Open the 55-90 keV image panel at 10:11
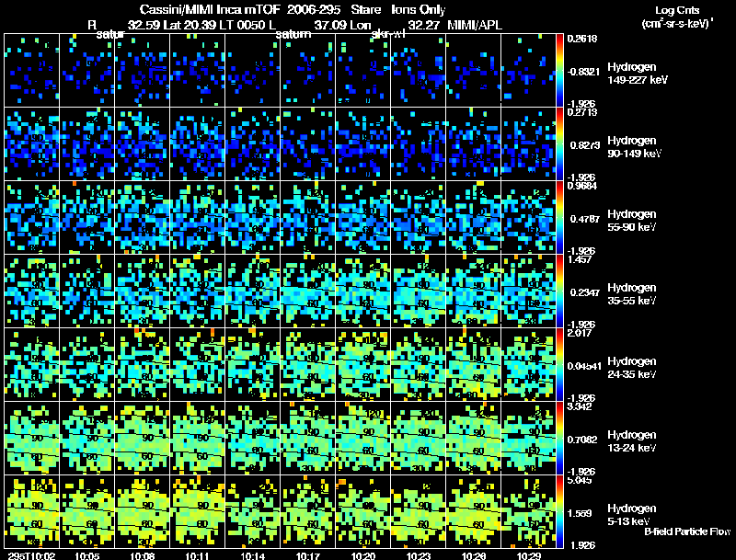The height and width of the screenshot is (560, 736). pyautogui.click(x=197, y=218)
